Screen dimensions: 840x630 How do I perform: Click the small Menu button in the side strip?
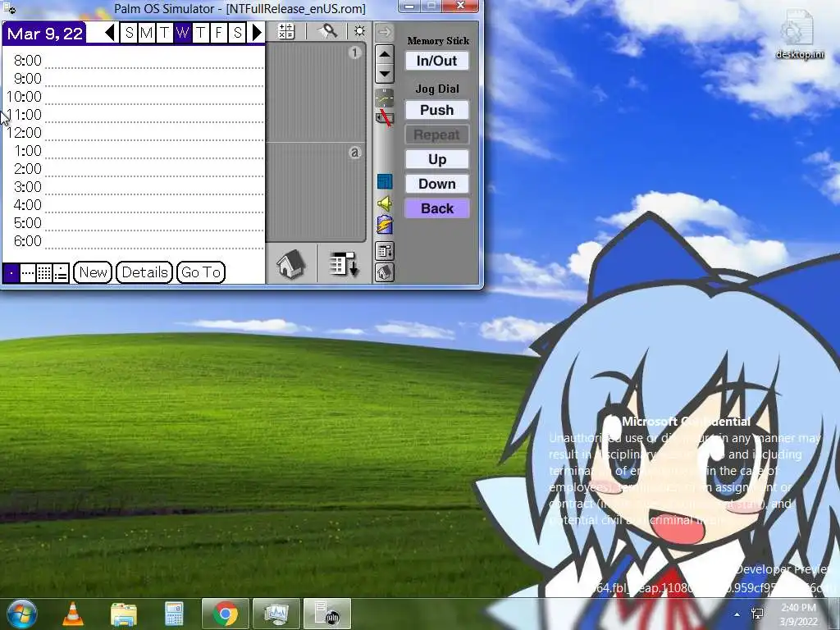pyautogui.click(x=384, y=251)
